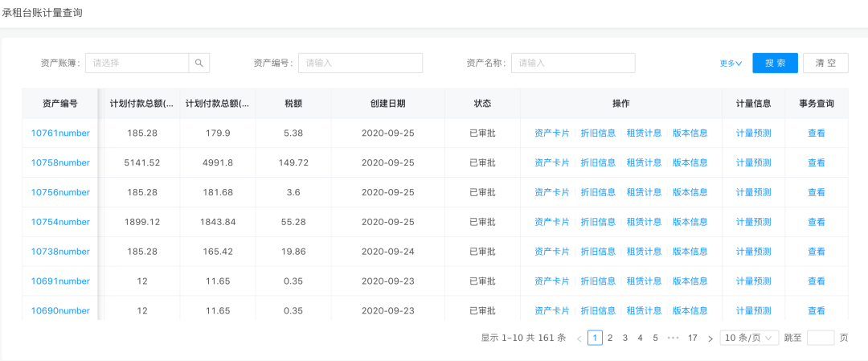
Task: View 折旧信息 for asset 10756number
Action: (x=598, y=193)
